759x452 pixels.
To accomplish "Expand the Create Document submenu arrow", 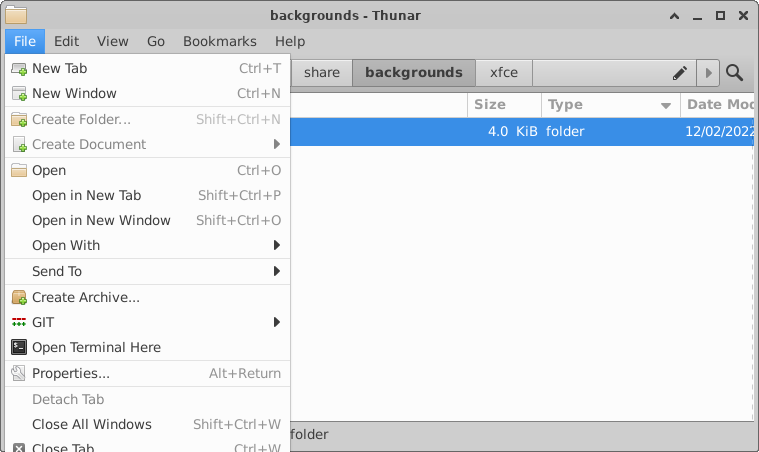I will [x=277, y=144].
